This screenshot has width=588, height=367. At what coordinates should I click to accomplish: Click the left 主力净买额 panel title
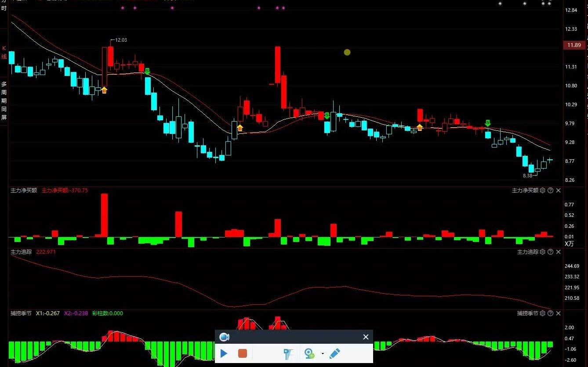24,191
